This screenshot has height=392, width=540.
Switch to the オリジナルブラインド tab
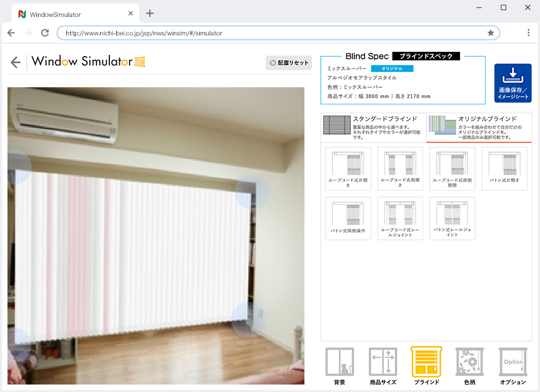coord(479,127)
